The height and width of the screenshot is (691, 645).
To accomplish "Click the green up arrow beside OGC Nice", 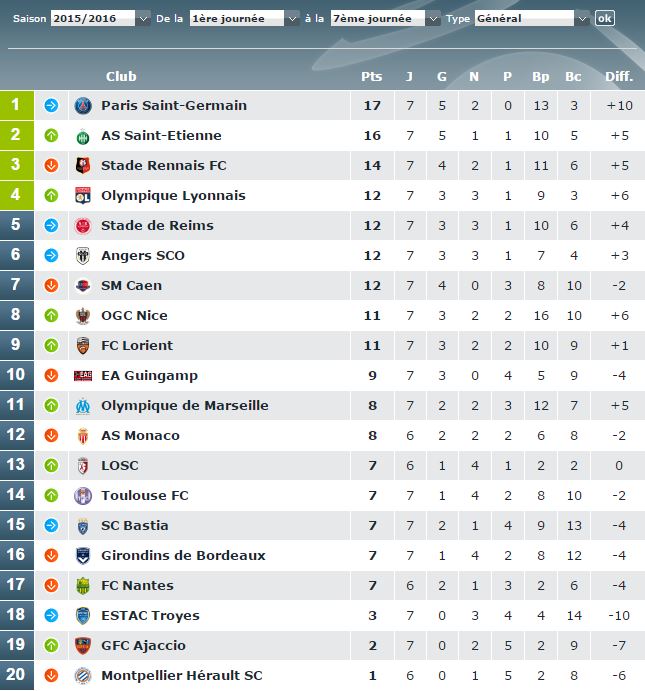I will click(x=52, y=316).
